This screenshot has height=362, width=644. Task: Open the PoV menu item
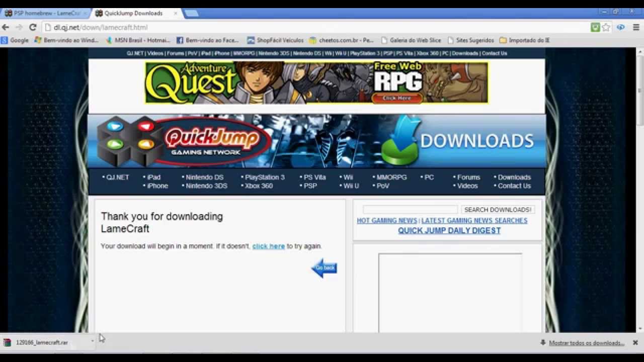coord(383,186)
